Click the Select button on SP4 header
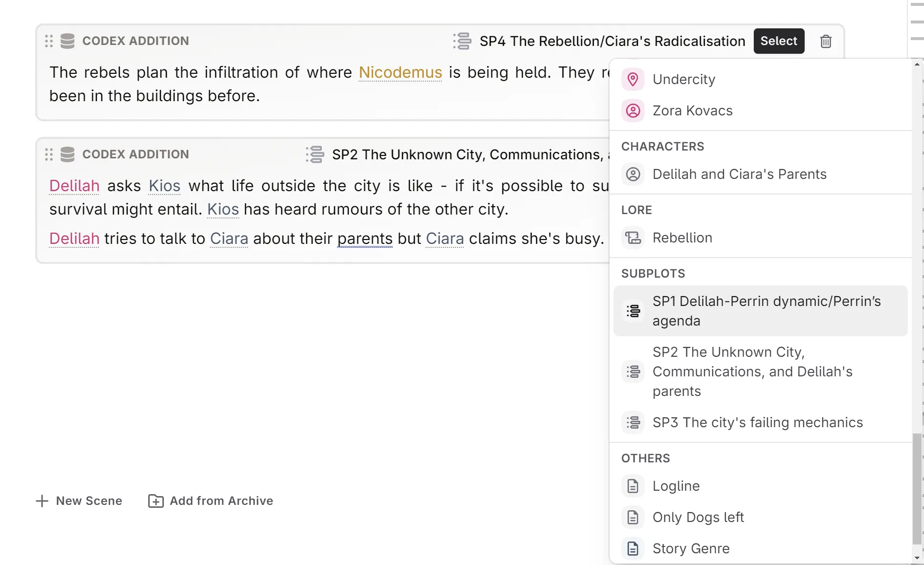The height and width of the screenshot is (565, 924). 779,41
